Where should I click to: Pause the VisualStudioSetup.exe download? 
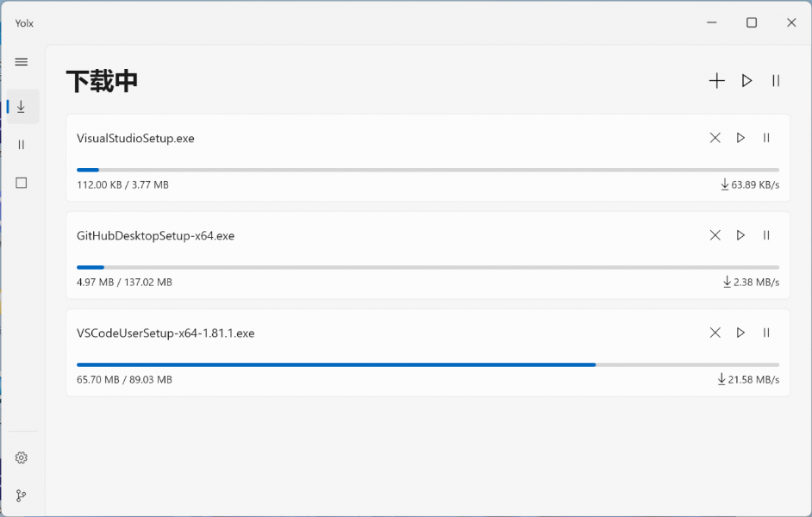point(766,137)
